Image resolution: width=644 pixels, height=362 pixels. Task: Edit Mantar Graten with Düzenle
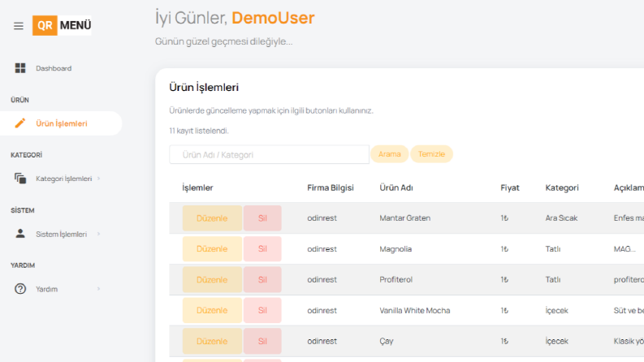212,218
